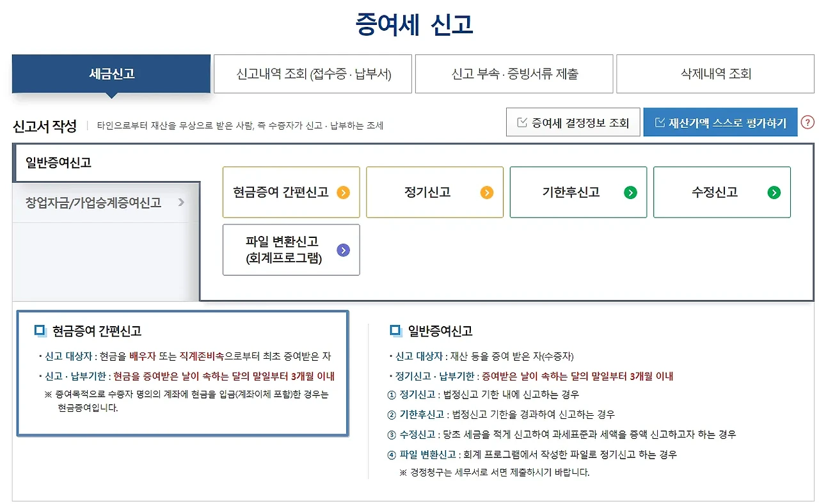The width and height of the screenshot is (819, 504).
Task: Choose 수정신고 filing option
Action: point(722,193)
